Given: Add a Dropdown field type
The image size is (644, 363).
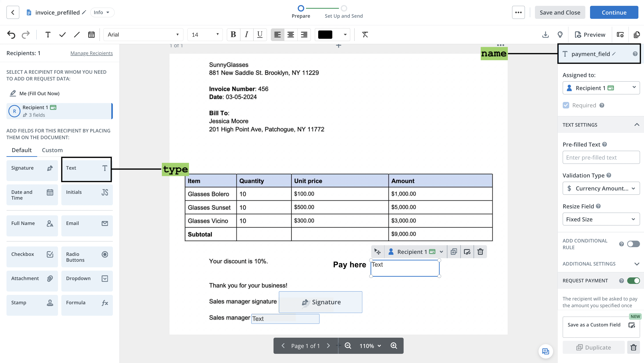Looking at the screenshot, I should (87, 281).
